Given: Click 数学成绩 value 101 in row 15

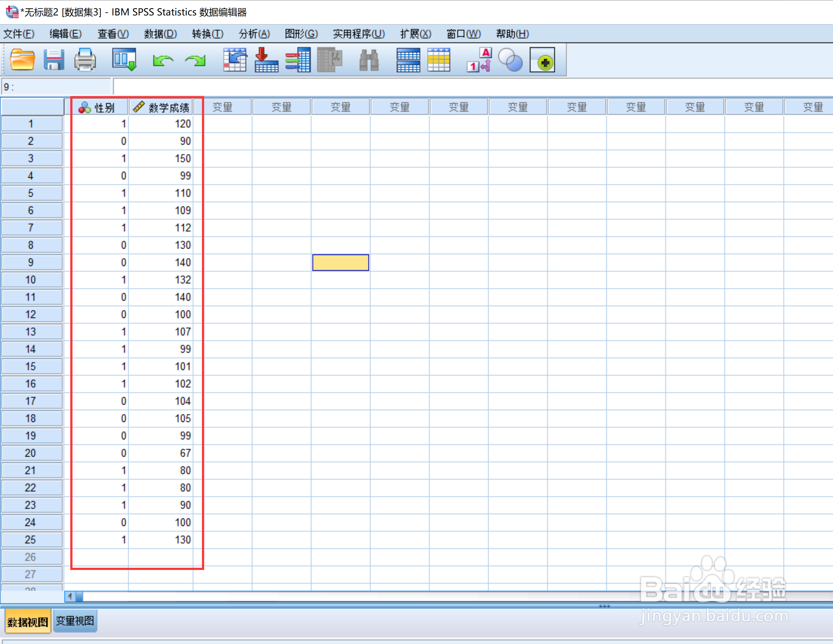Looking at the screenshot, I should [161, 366].
